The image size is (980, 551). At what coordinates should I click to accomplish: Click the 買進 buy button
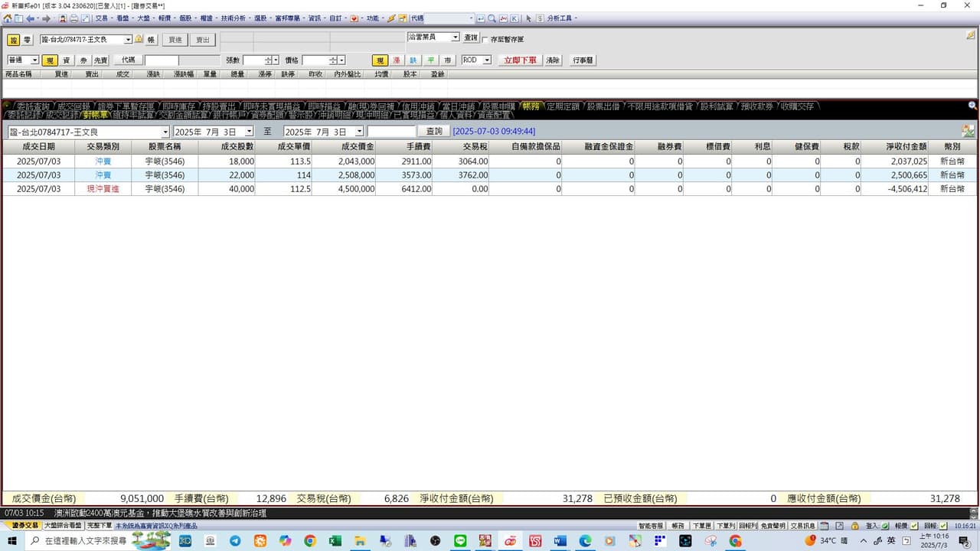[x=175, y=40]
